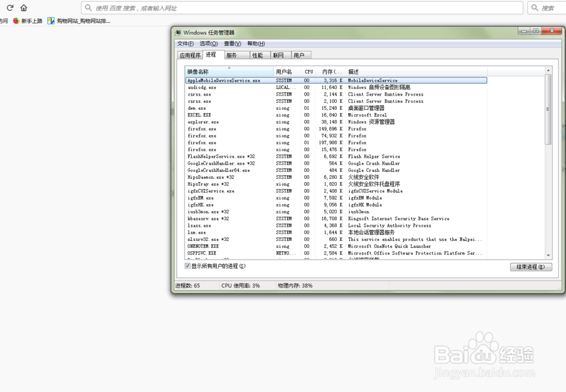
Task: Select the GoogleCrashHandler64.exe process
Action: pos(336,170)
